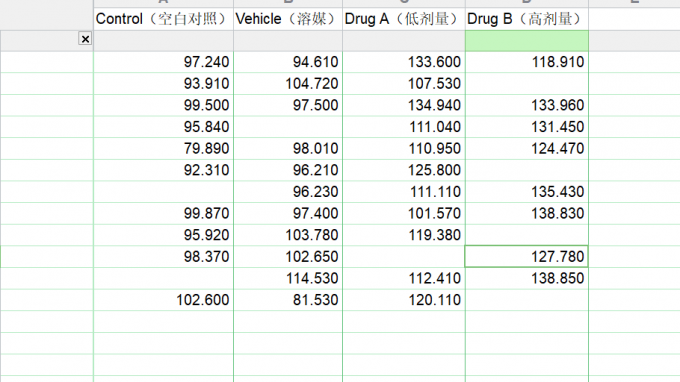Select cell with value 96.210

(288, 170)
